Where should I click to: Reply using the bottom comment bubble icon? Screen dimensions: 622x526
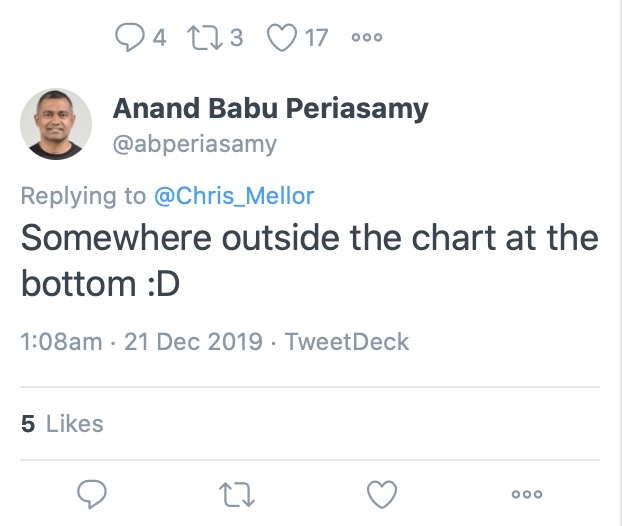tap(92, 494)
